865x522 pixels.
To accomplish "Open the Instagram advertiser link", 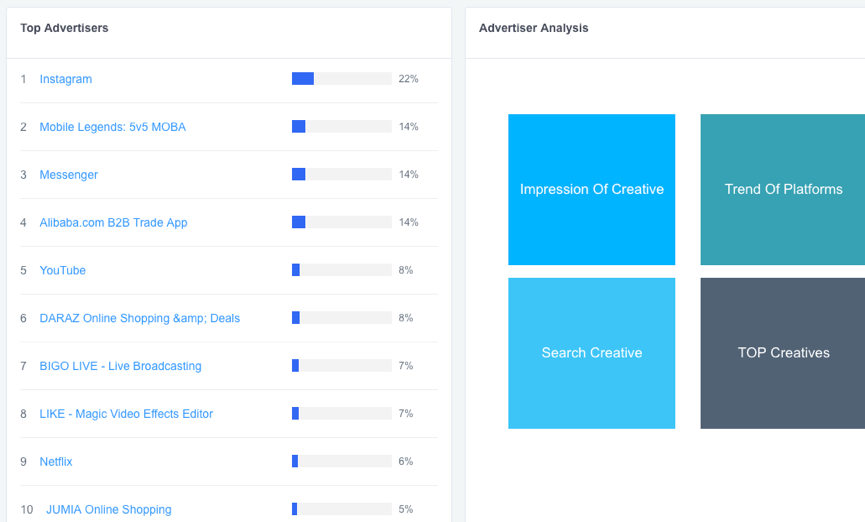I will pyautogui.click(x=65, y=79).
